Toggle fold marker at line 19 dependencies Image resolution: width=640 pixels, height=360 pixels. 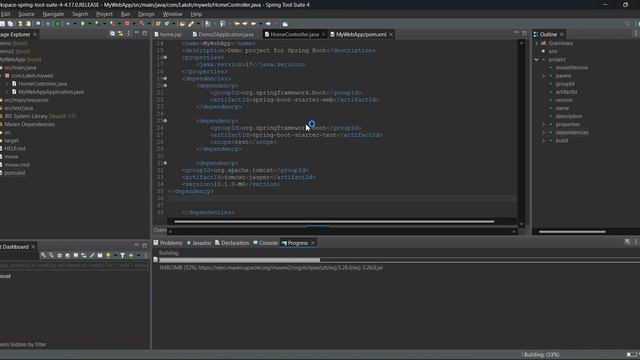click(x=165, y=78)
